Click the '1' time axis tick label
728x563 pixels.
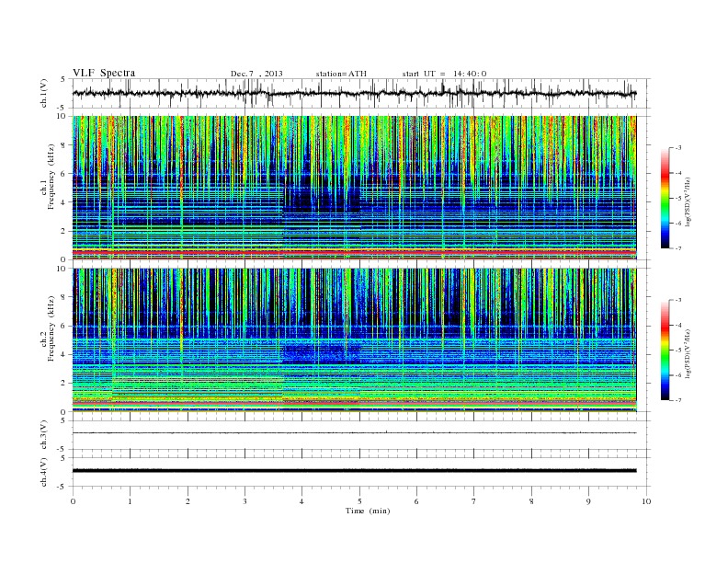click(x=130, y=501)
